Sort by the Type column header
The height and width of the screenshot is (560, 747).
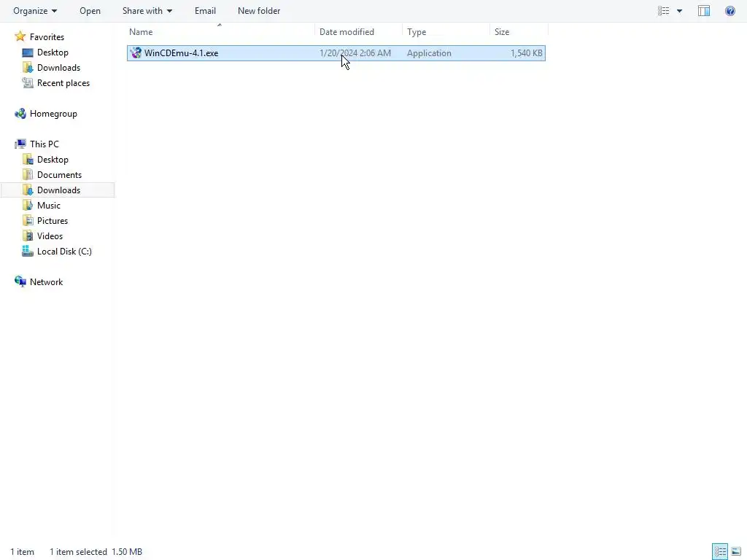(417, 32)
